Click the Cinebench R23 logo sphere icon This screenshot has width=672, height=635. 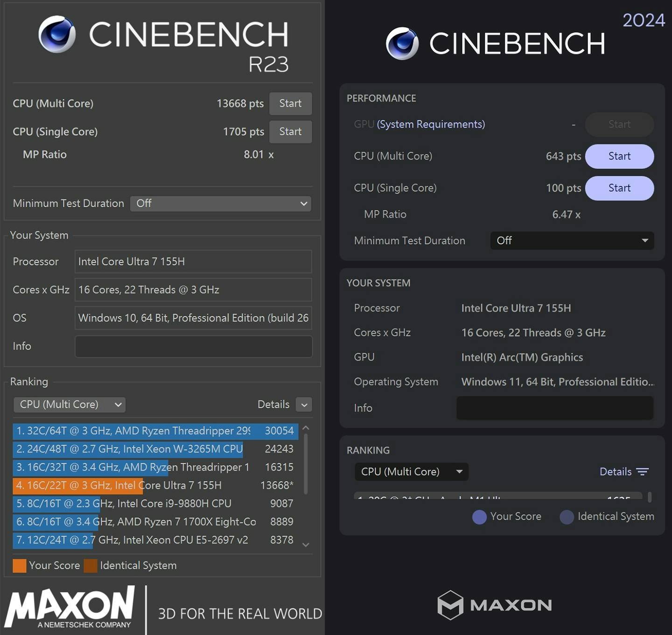tap(57, 34)
